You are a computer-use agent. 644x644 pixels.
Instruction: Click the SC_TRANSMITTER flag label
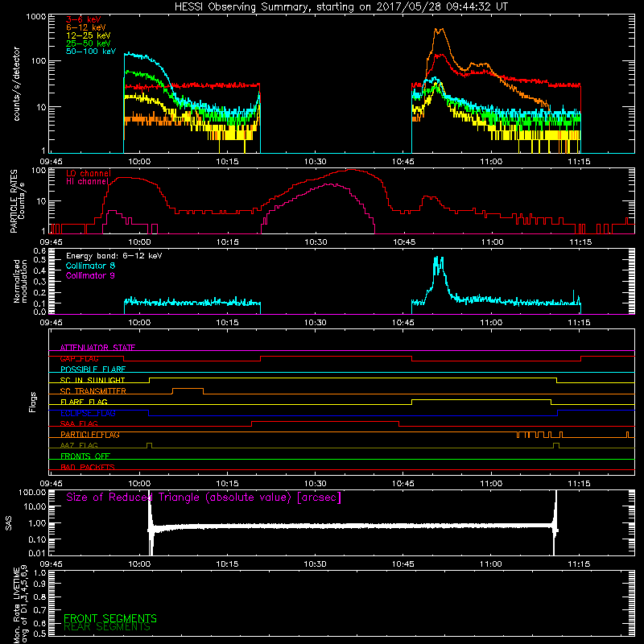(93, 391)
